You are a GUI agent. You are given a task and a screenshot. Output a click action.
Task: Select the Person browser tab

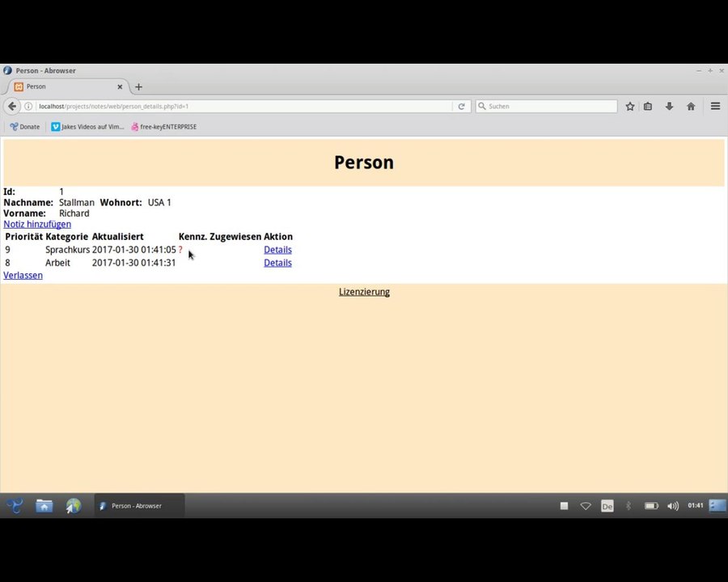pyautogui.click(x=67, y=86)
